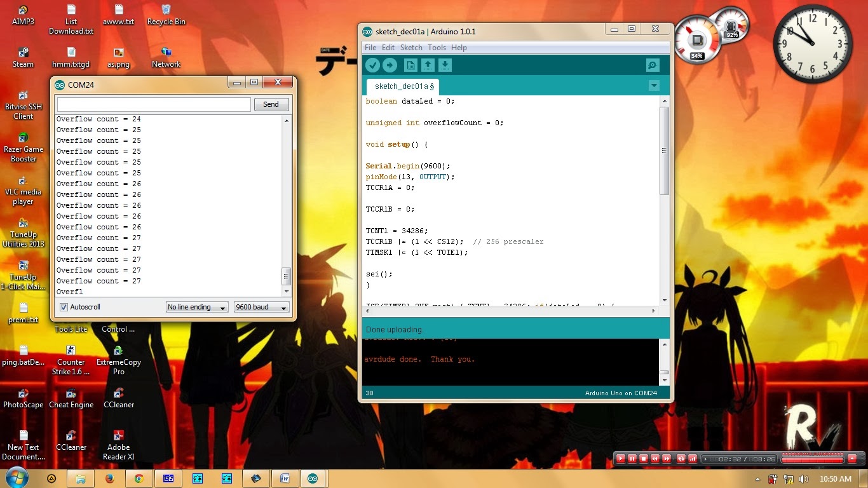Open Google Chrome from the taskbar
This screenshot has height=488, width=868.
[x=139, y=478]
